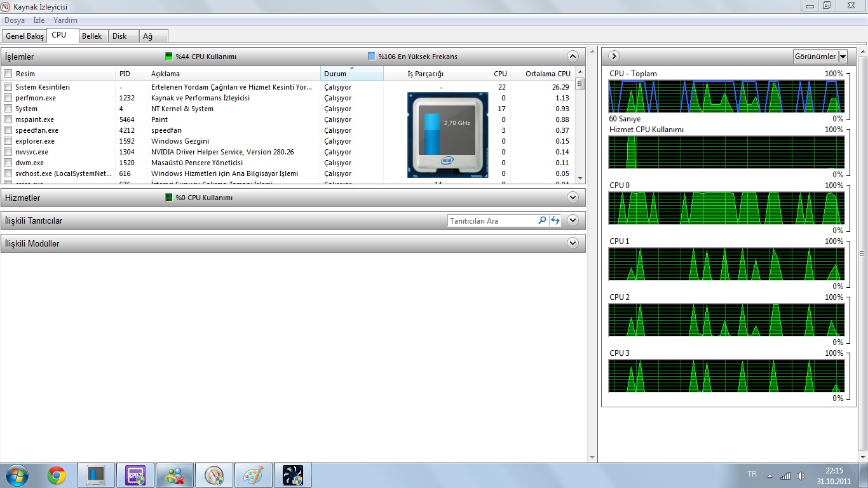Launch Google Chrome from the taskbar

click(x=57, y=475)
